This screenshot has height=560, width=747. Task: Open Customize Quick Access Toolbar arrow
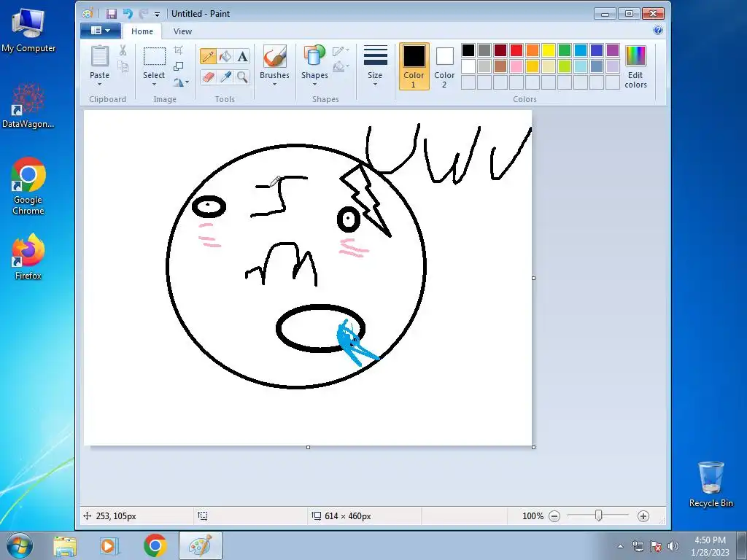click(x=158, y=15)
